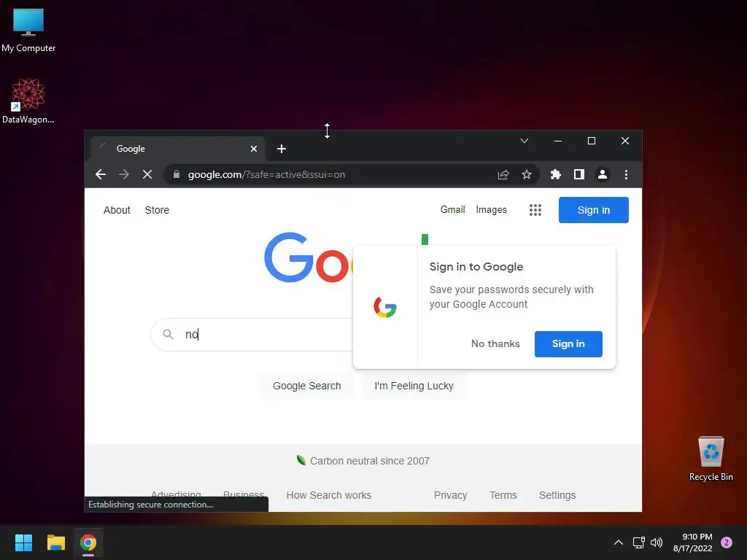747x560 pixels.
Task: Click Sign in in the popup
Action: (x=568, y=344)
